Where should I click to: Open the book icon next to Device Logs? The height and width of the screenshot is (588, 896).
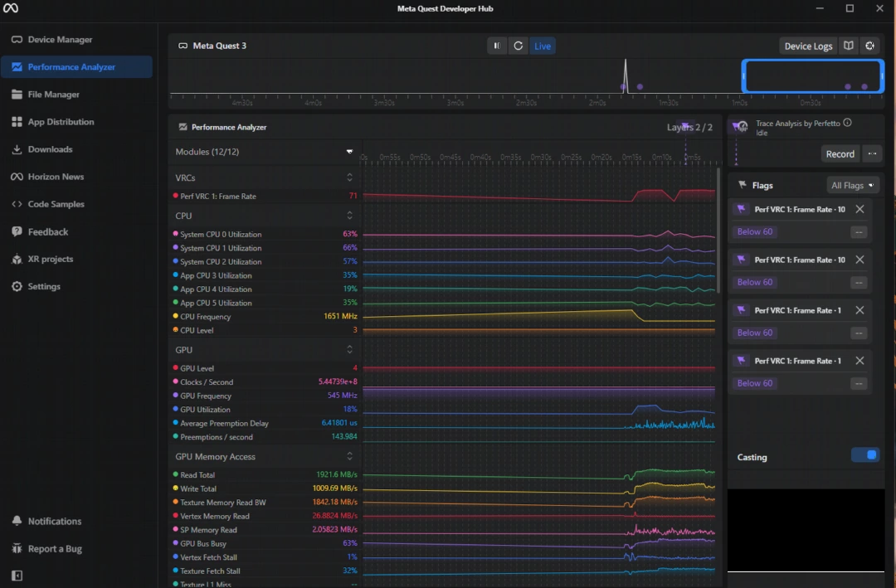coord(849,46)
